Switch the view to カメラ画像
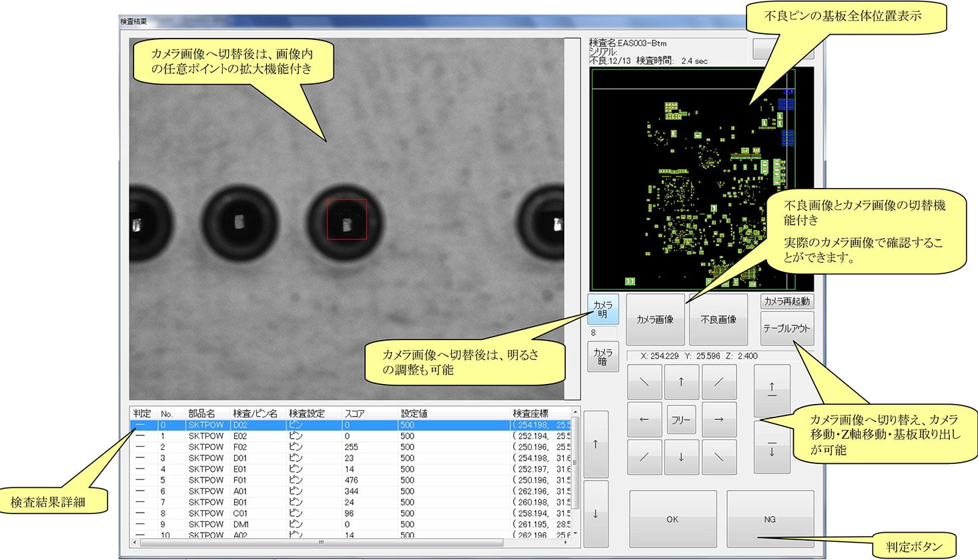978x560 pixels. coord(654,320)
